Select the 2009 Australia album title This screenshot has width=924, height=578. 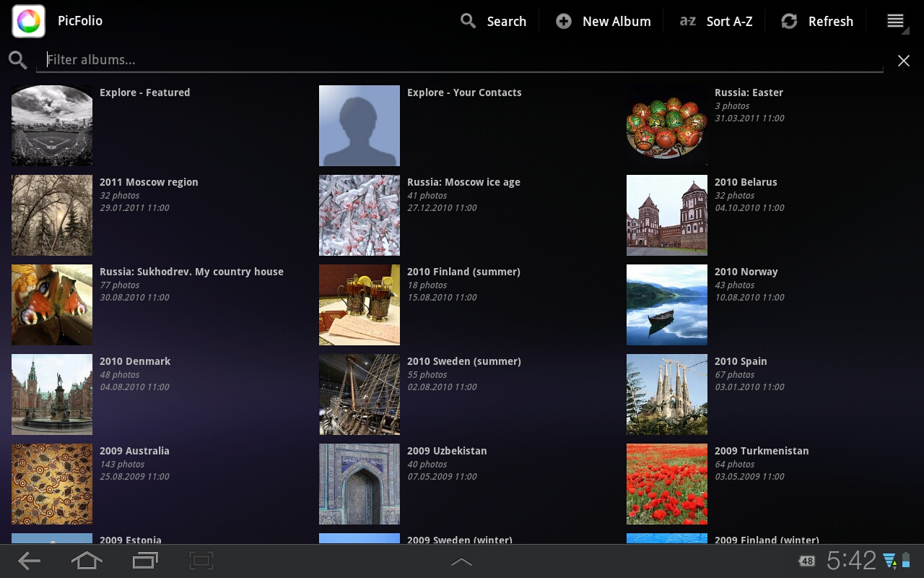[134, 451]
